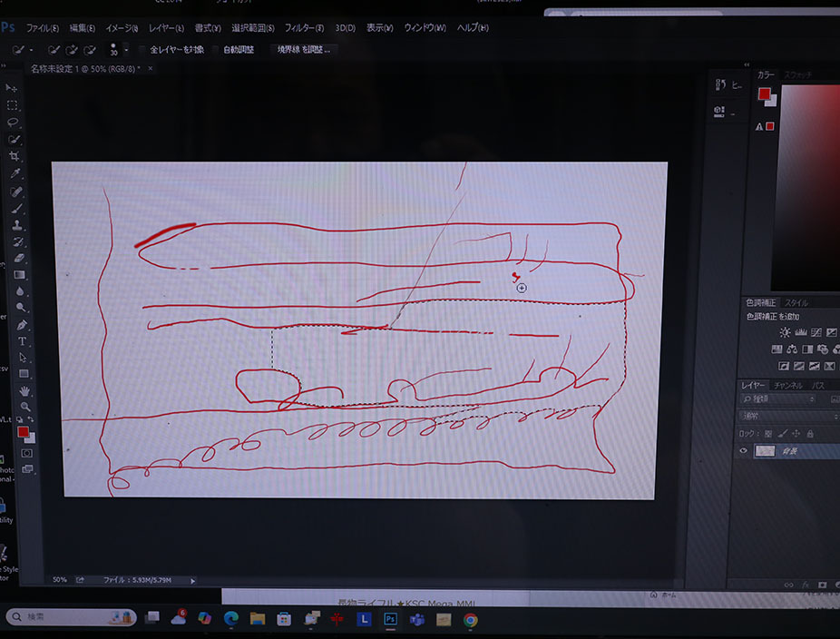
Task: Open the collapsed Properties panel icon
Action: 719,111
